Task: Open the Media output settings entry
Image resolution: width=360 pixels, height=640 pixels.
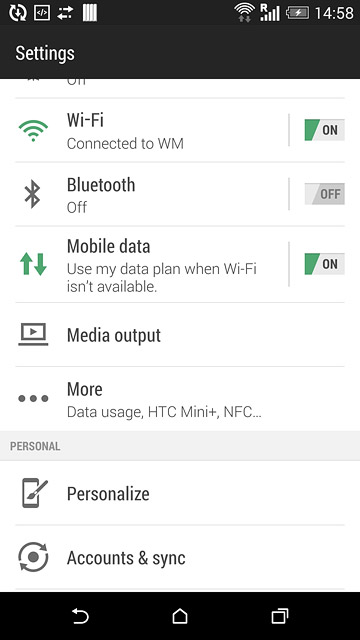Action: point(180,335)
